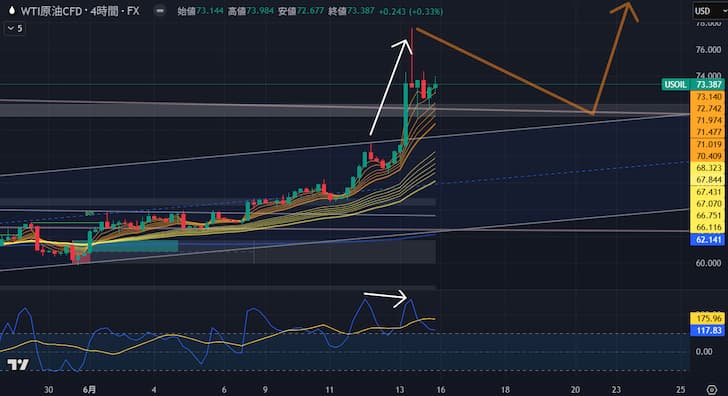Image resolution: width=728 pixels, height=396 pixels.
Task: Click the 60.000 price axis label
Action: 708,263
